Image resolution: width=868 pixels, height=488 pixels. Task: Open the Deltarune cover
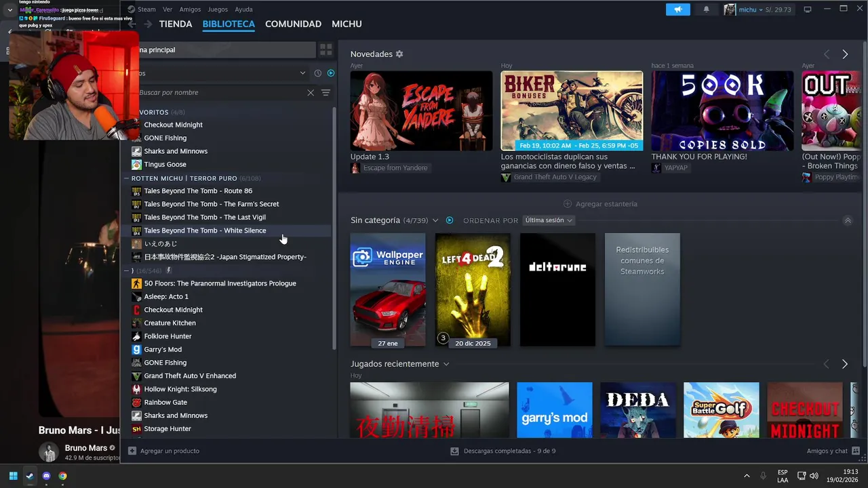point(557,290)
